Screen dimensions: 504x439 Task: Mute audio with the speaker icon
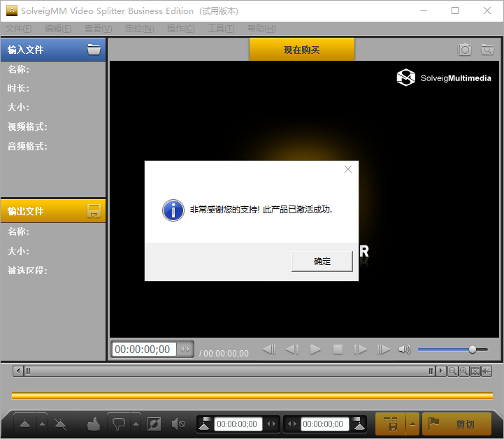404,350
